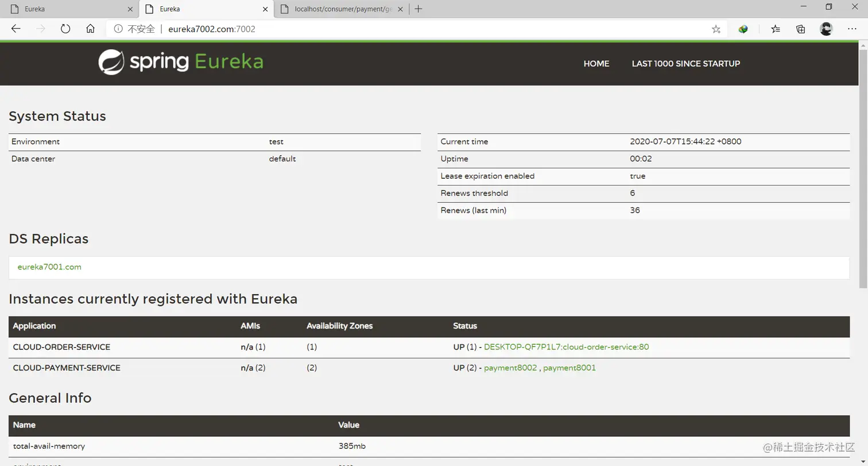This screenshot has height=466, width=868.
Task: Go to HOME in the Eureka navbar
Action: point(596,64)
